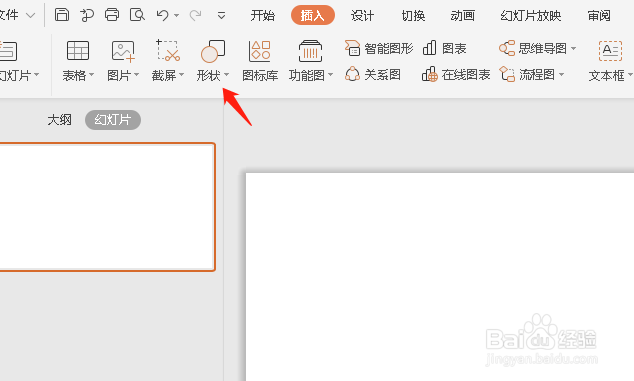Switch to the 开始 tab
The height and width of the screenshot is (381, 634).
coord(263,15)
